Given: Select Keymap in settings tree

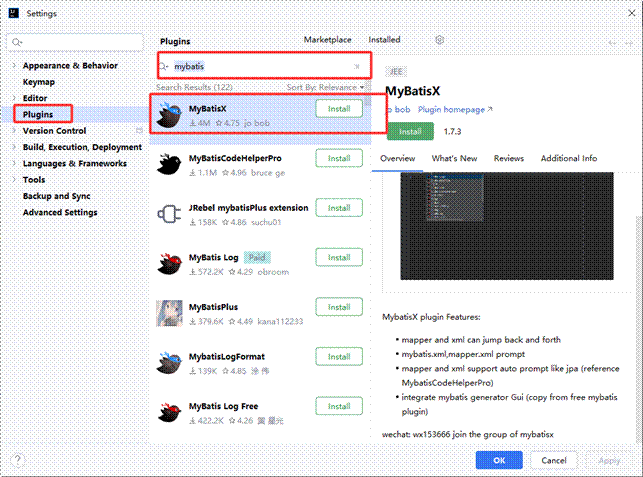Looking at the screenshot, I should 39,82.
